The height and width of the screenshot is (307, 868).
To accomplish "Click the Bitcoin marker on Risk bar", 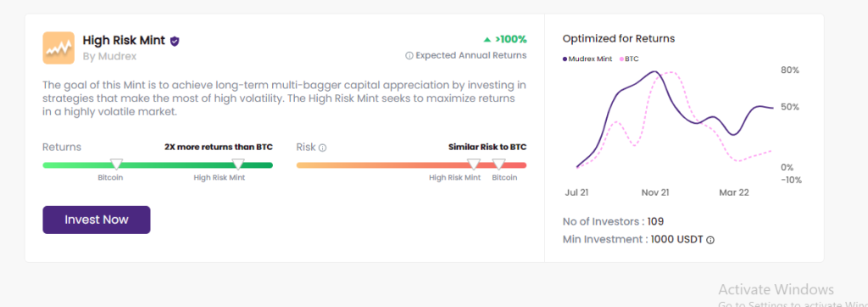I will [498, 164].
